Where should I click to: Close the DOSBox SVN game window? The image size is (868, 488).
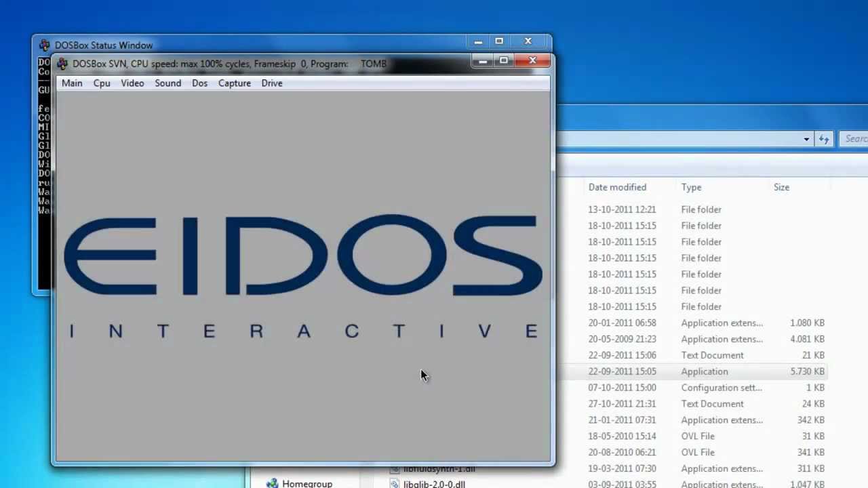[x=532, y=61]
